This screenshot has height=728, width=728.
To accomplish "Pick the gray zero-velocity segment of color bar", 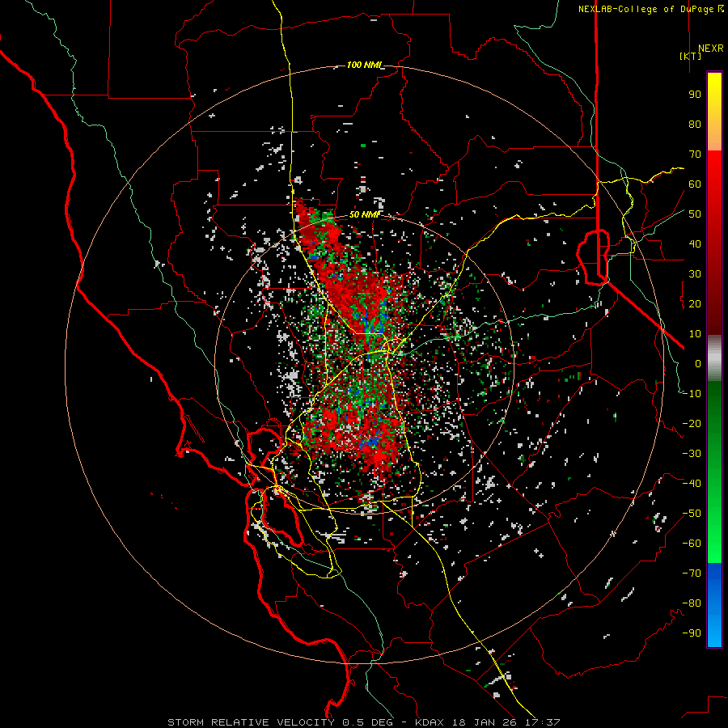I will pos(714,358).
